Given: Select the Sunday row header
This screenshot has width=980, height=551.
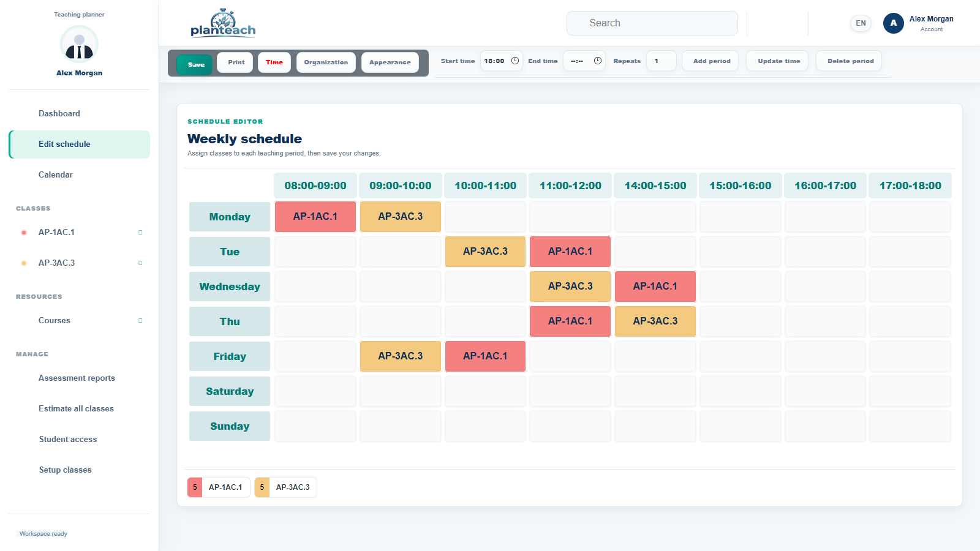Looking at the screenshot, I should [x=230, y=426].
